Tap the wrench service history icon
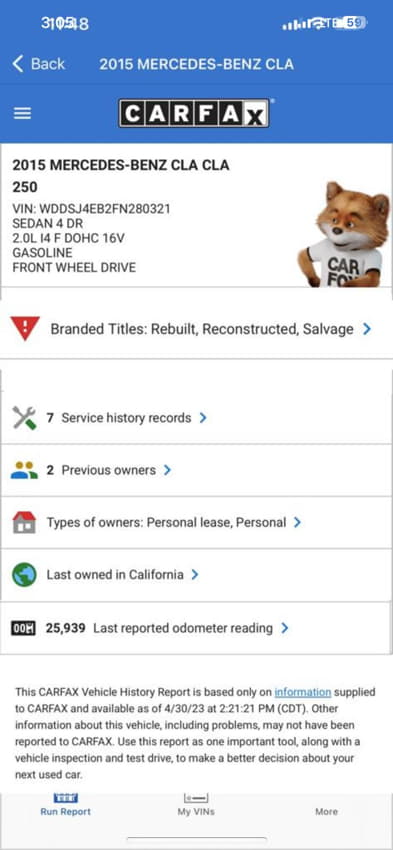This screenshot has height=850, width=393. click(x=24, y=418)
